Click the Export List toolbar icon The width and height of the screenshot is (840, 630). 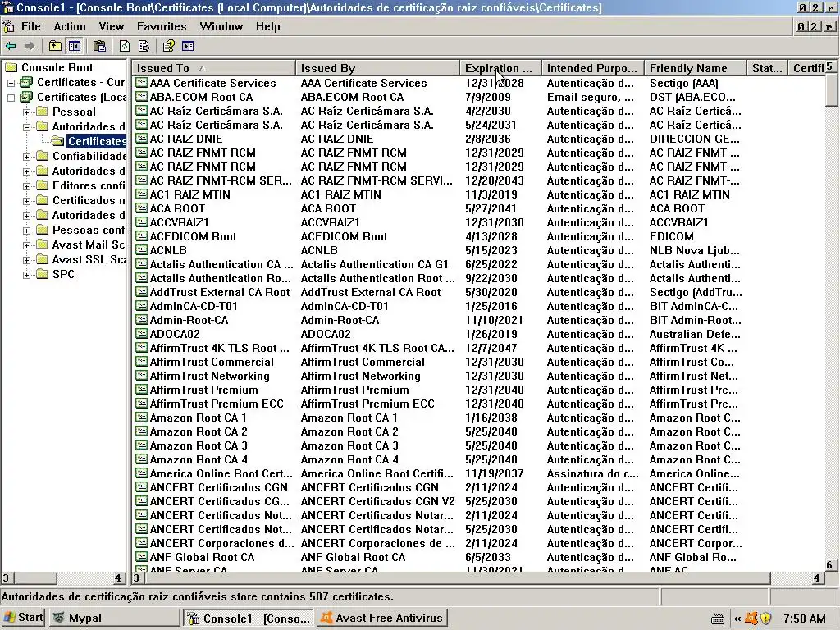(x=144, y=47)
